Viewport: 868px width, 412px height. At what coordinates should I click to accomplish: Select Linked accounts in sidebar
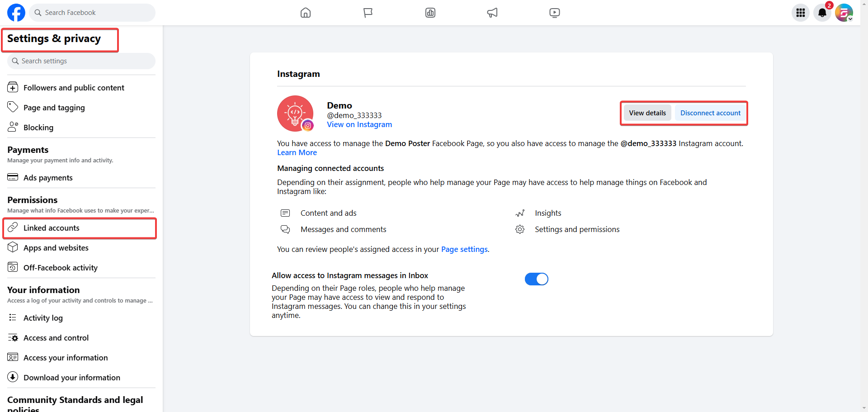(x=81, y=228)
